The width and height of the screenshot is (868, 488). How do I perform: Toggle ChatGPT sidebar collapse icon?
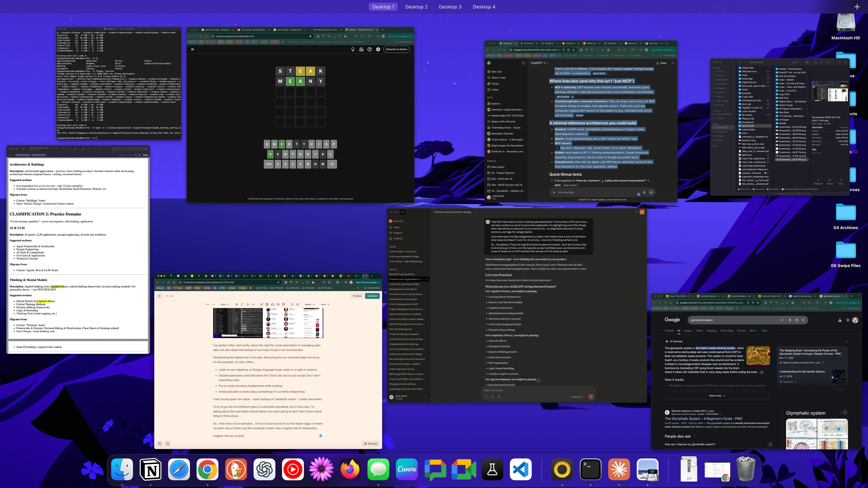tap(523, 63)
